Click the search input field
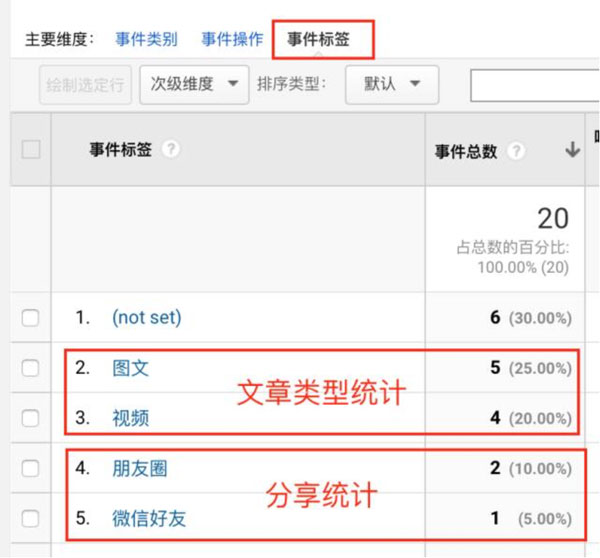Image resolution: width=600 pixels, height=558 pixels. (x=535, y=85)
